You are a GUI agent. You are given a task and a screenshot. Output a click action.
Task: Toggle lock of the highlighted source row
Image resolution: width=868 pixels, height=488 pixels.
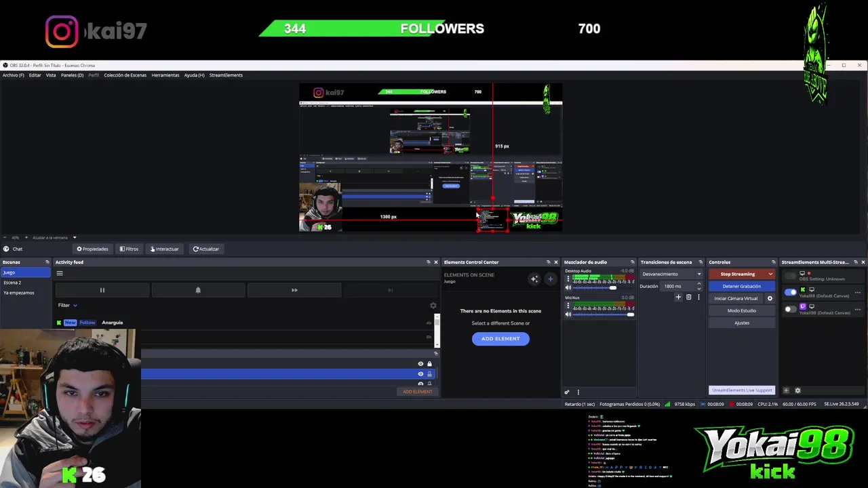[x=429, y=374]
